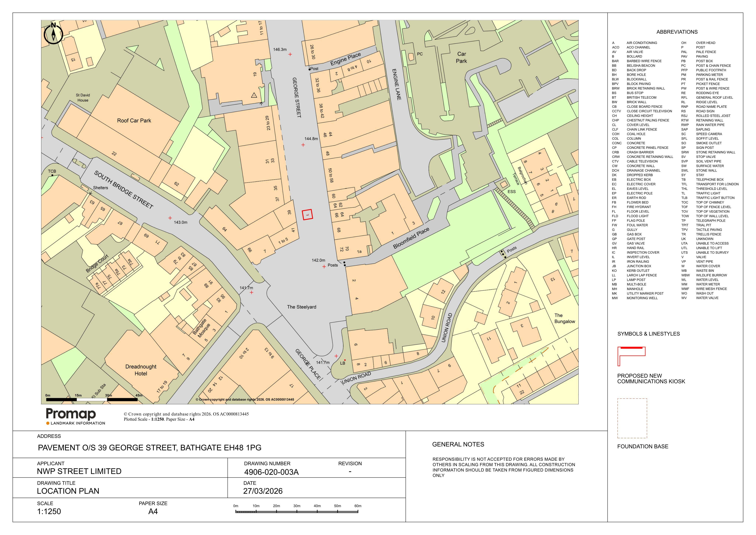Select The Steelyard label
This screenshot has width=756, height=535.
click(302, 307)
